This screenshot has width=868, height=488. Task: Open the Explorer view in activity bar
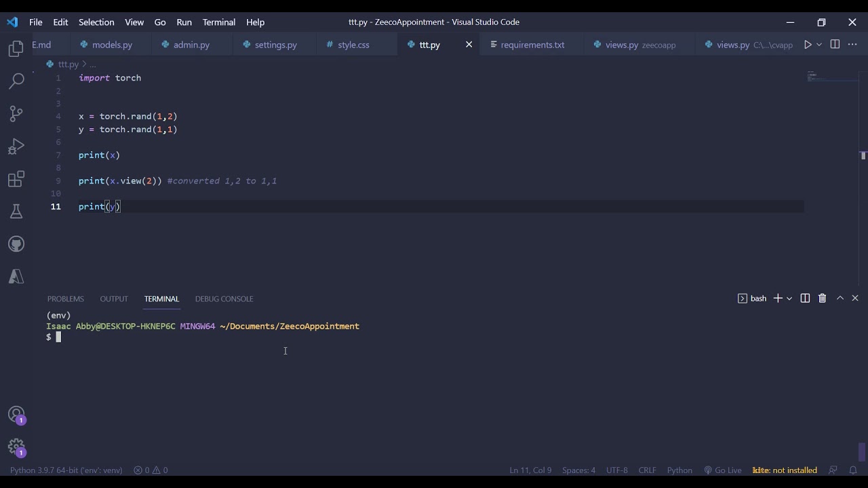[16, 49]
